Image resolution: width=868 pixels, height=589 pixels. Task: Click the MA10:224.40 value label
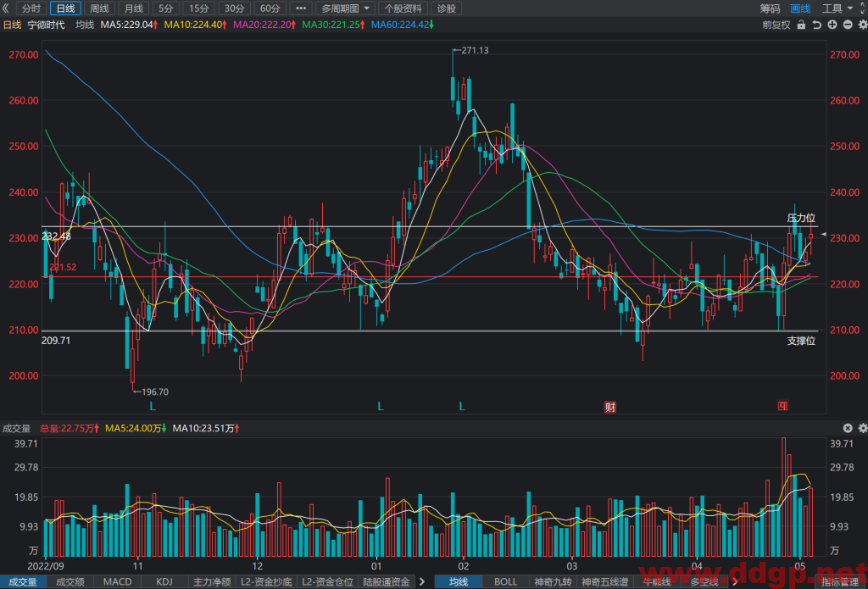point(196,25)
